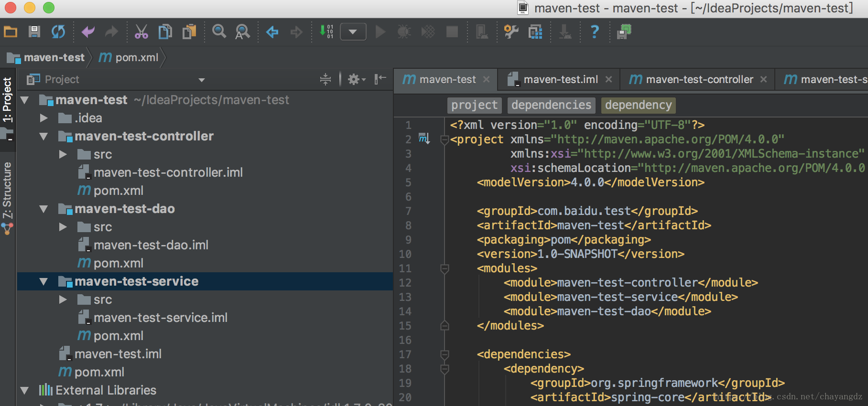Synchronize project with refresh icon

coord(58,32)
